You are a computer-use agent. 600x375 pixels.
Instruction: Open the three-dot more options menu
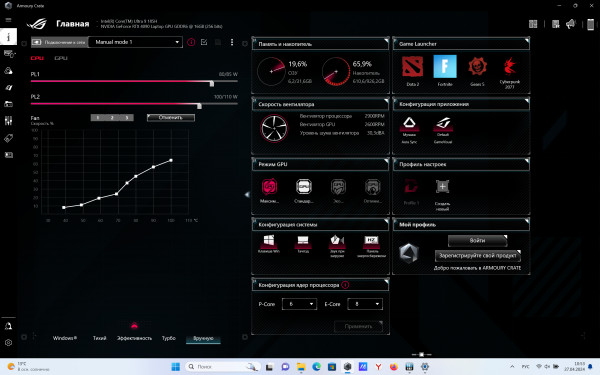click(232, 42)
